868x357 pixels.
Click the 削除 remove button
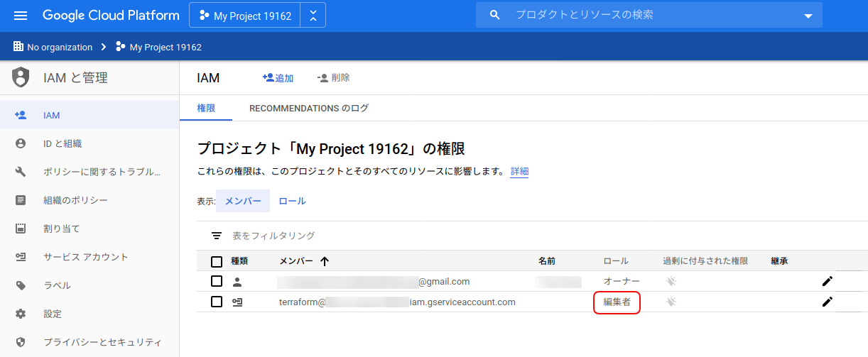pyautogui.click(x=333, y=78)
